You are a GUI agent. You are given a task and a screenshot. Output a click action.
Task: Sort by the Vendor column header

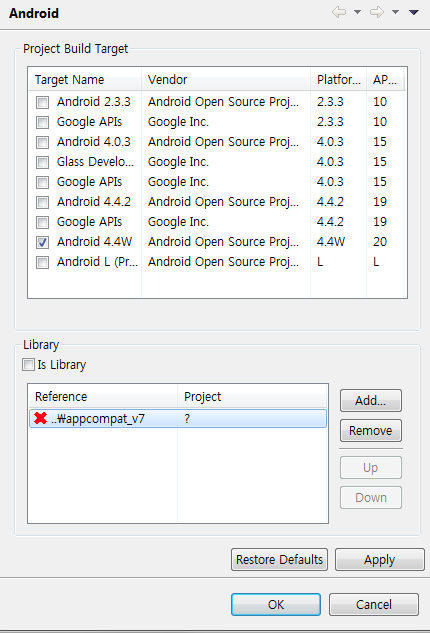coord(226,80)
